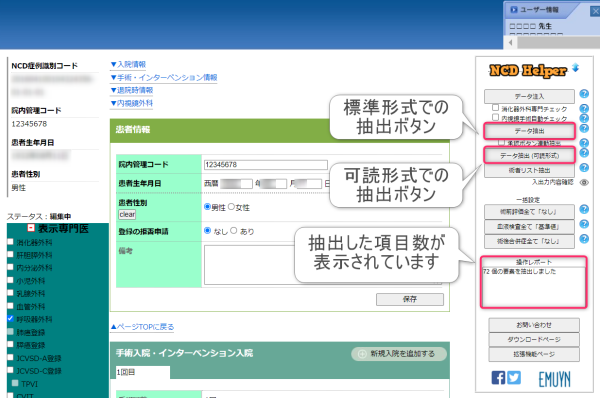Jump to ▼手術・インターベンション情報 section

164,77
